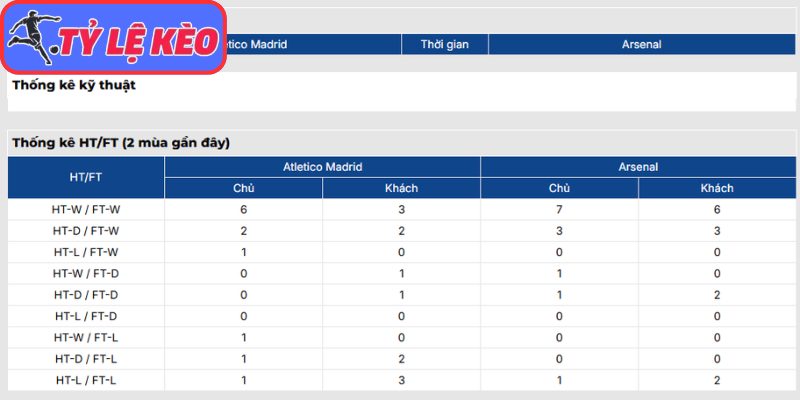Select Atletico Madrid group header in the HT/FT table
800x400 pixels.
coord(322,167)
